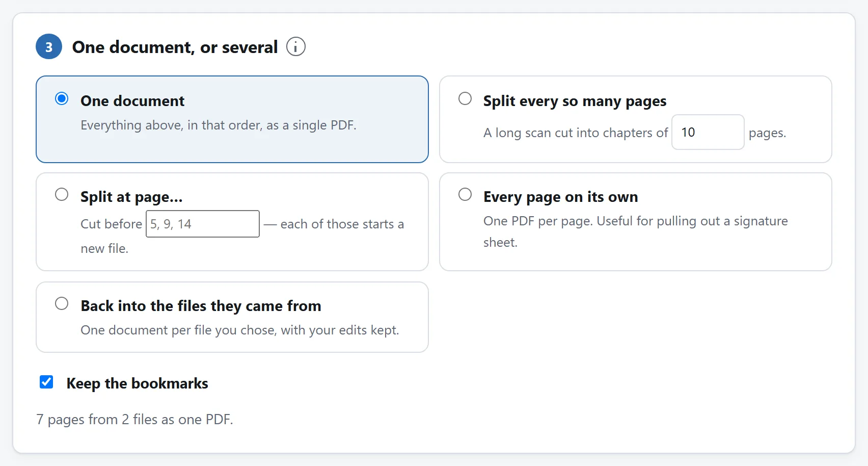The image size is (868, 466).
Task: Click the One PDF per page description
Action: tap(636, 231)
